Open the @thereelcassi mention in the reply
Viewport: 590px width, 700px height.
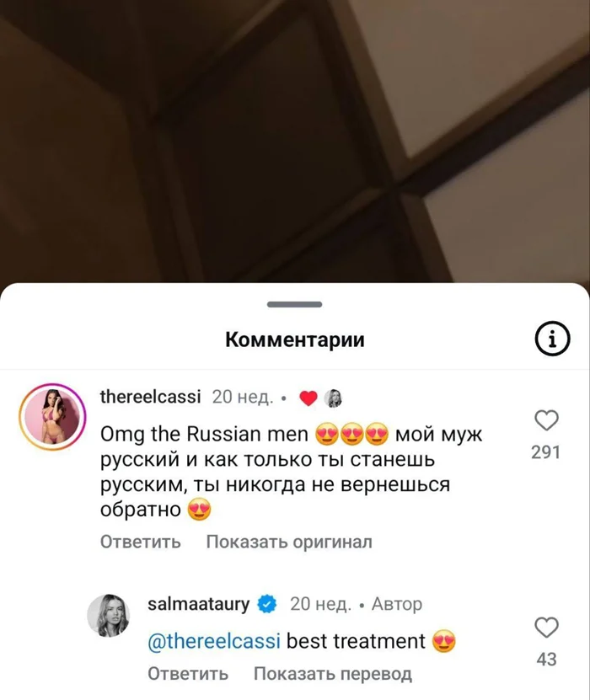click(x=214, y=641)
